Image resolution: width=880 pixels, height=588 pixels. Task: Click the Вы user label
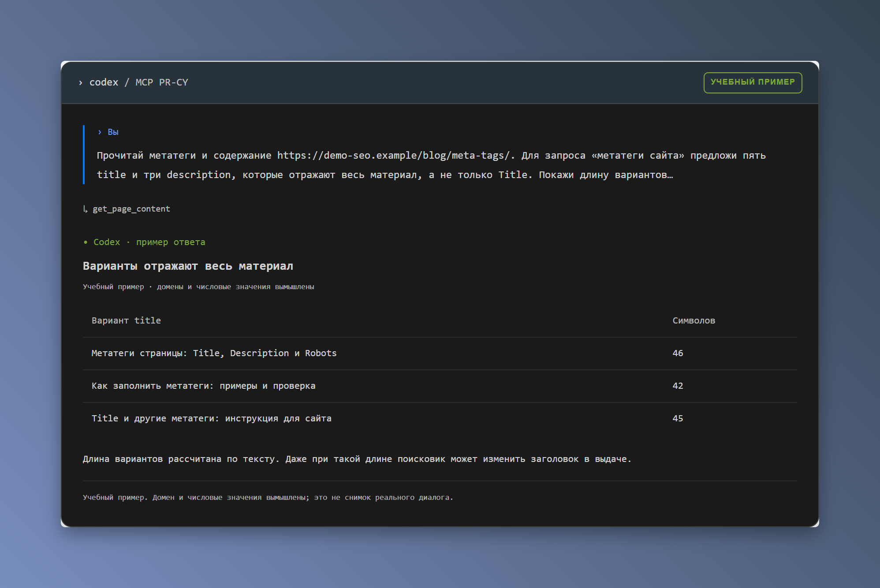point(113,132)
